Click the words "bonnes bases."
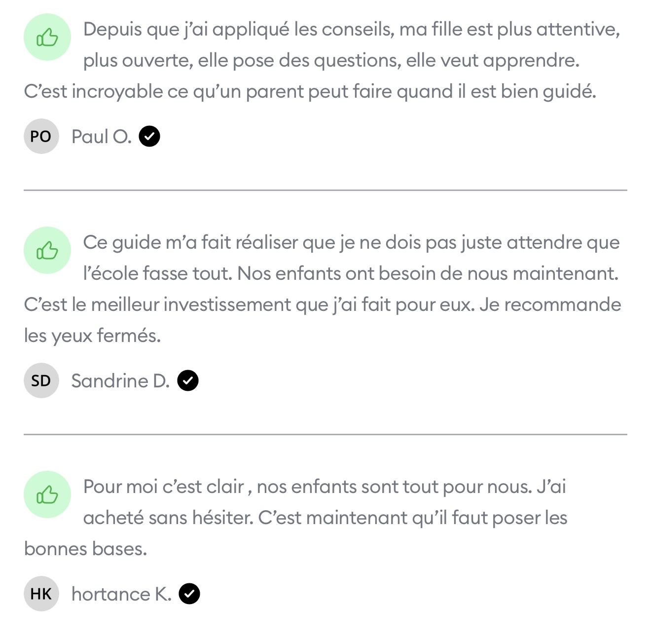Image resolution: width=651 pixels, height=644 pixels. point(86,549)
